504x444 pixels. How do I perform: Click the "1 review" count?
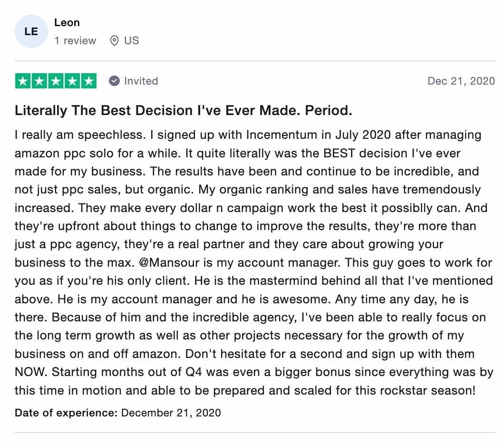pos(75,40)
